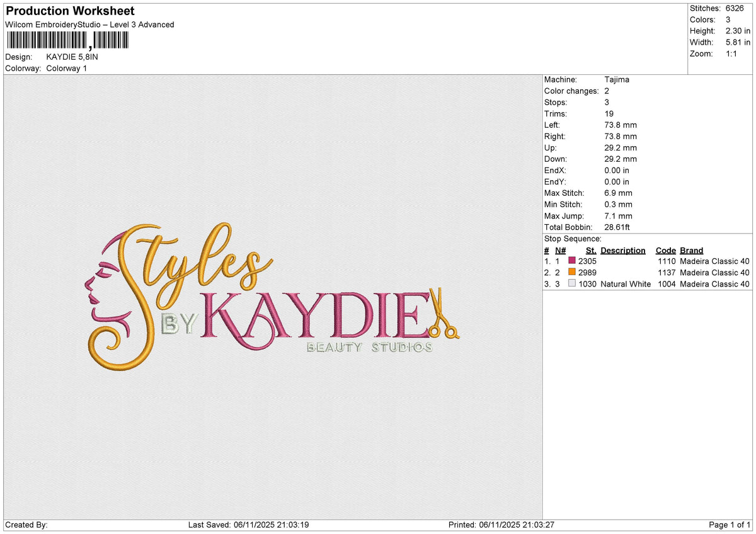The width and height of the screenshot is (756, 534).
Task: Click the gold scissors in the design
Action: click(443, 312)
